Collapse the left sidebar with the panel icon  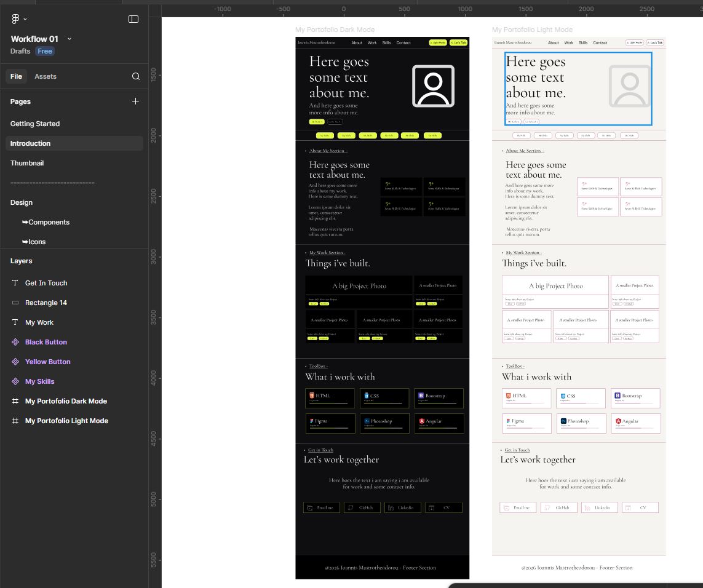[133, 19]
